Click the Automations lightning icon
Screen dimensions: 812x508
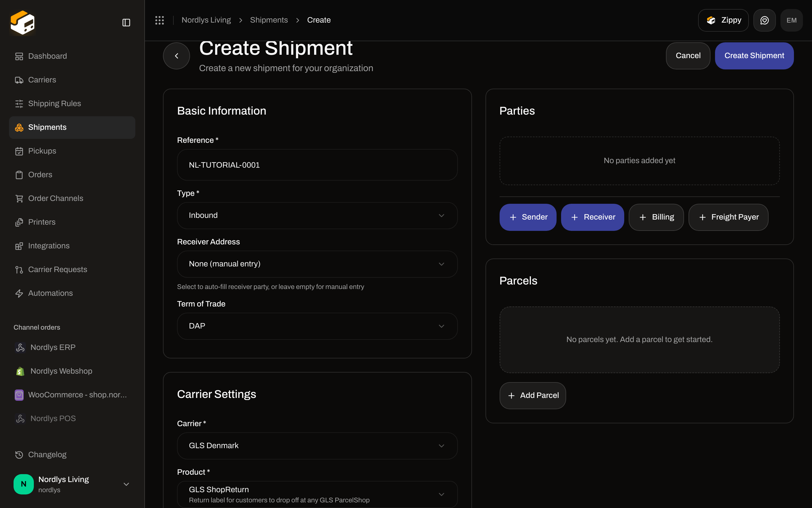[x=19, y=293]
